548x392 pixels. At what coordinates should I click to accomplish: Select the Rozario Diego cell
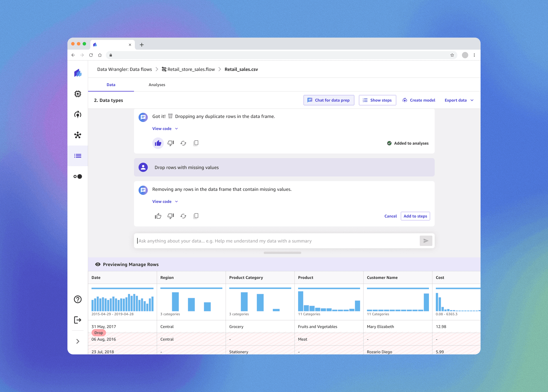(398, 350)
